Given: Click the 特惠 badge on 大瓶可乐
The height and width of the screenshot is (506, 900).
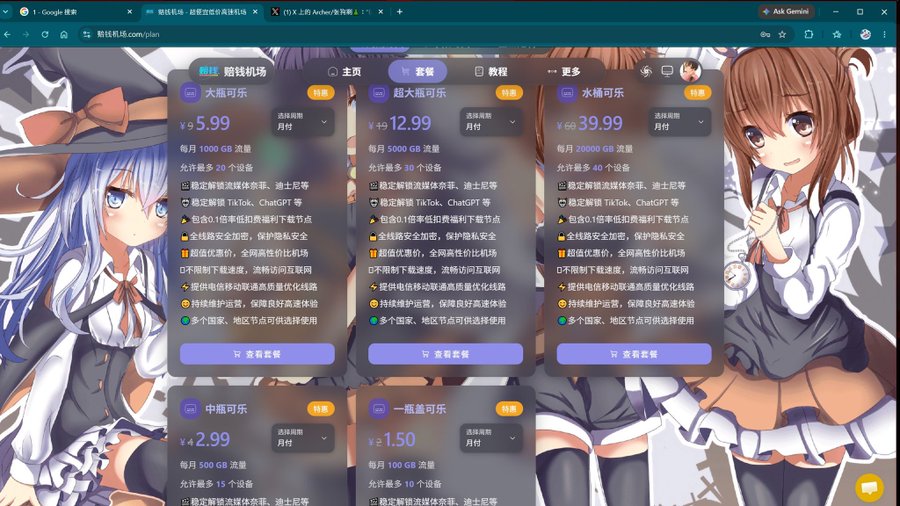Looking at the screenshot, I should (x=320, y=92).
